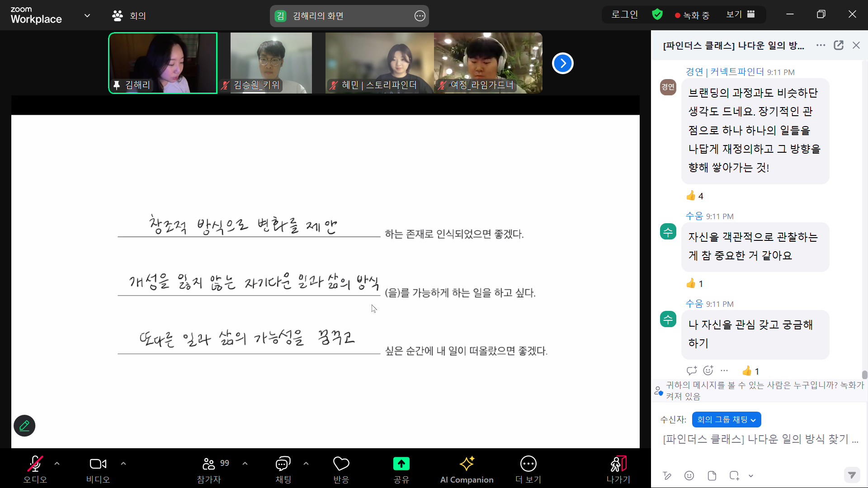Image resolution: width=868 pixels, height=488 pixels.
Task: Send the chat message arrow button
Action: [x=852, y=475]
